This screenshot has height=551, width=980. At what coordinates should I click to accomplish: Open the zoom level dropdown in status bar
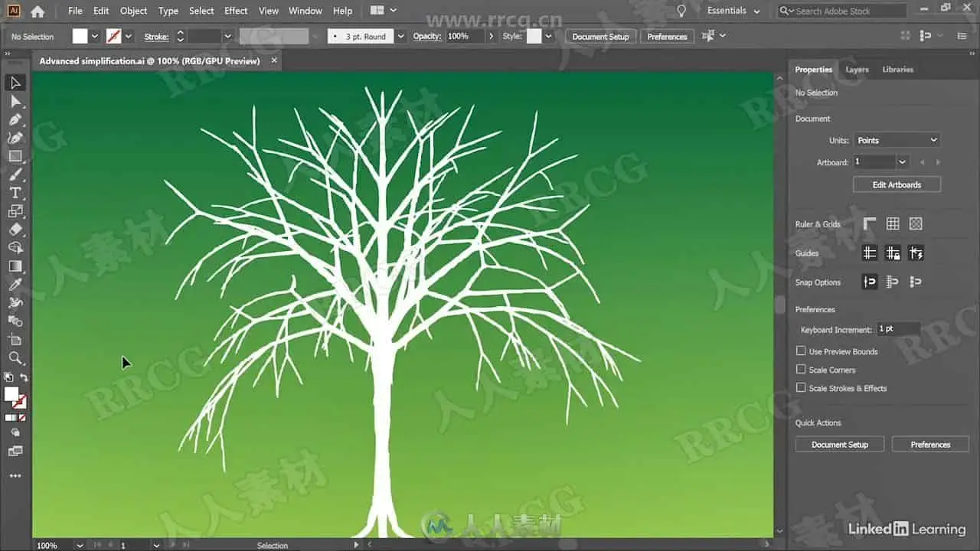click(x=80, y=545)
